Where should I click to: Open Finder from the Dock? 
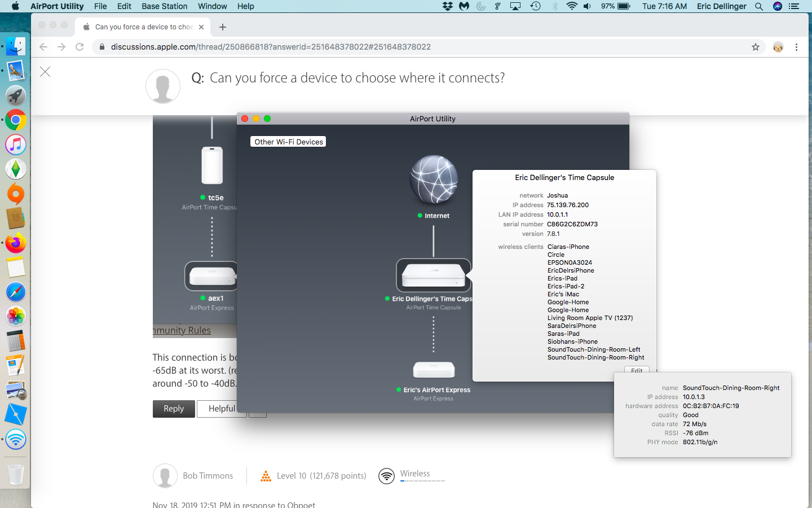16,46
